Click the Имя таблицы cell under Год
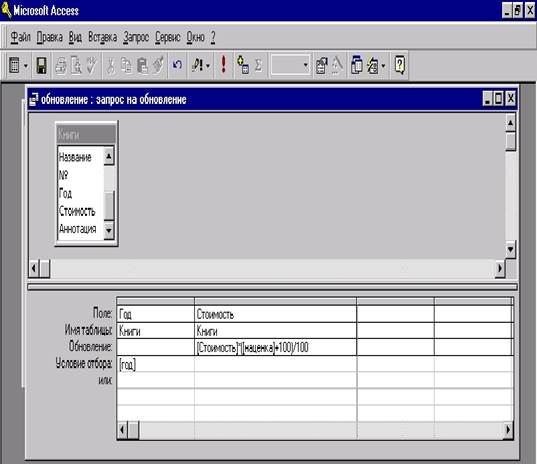Viewport: 537px width, 464px height. pos(155,331)
